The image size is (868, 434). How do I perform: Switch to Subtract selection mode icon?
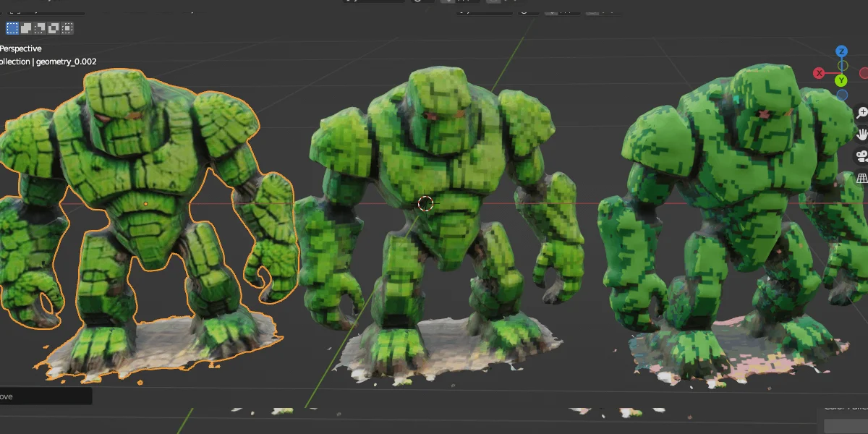[x=38, y=27]
